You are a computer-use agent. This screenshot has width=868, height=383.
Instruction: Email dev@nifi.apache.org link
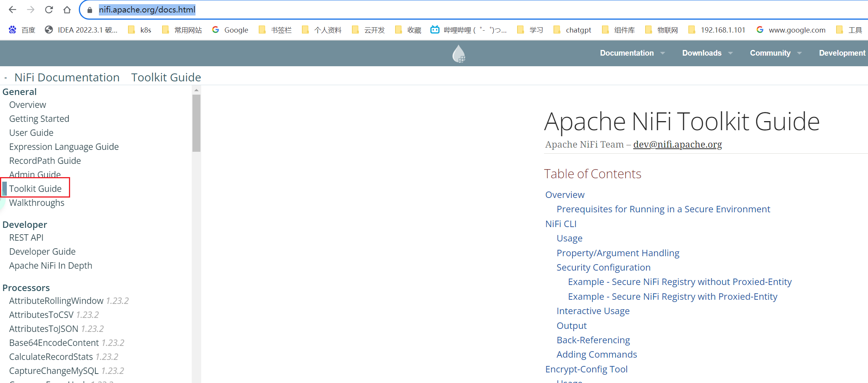[677, 145]
